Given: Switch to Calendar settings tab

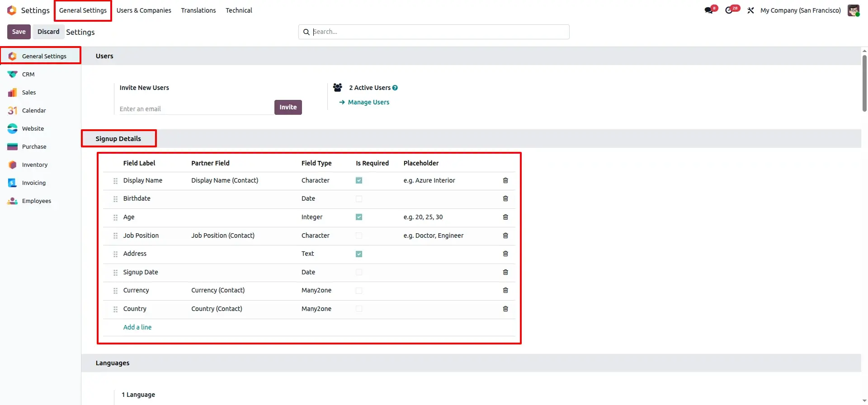Looking at the screenshot, I should click(x=41, y=110).
